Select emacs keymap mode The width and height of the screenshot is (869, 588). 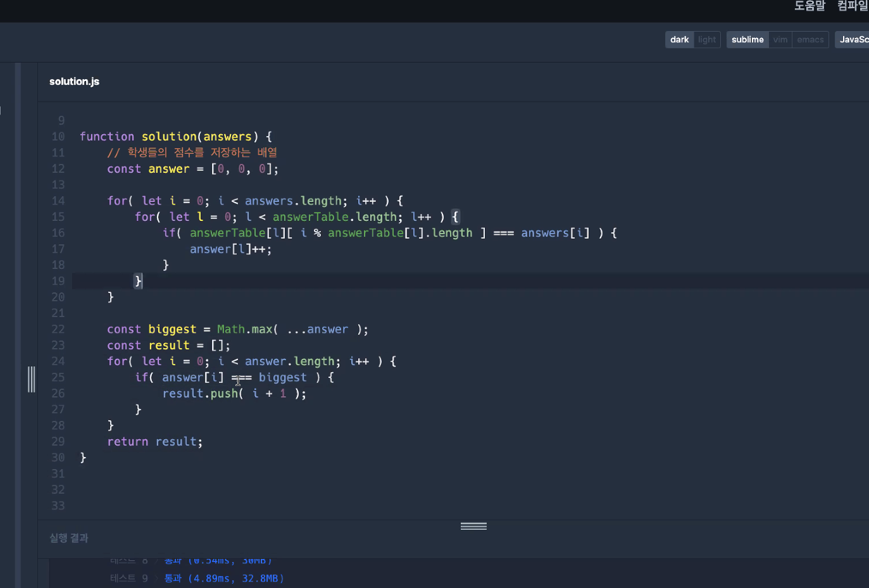coord(810,39)
